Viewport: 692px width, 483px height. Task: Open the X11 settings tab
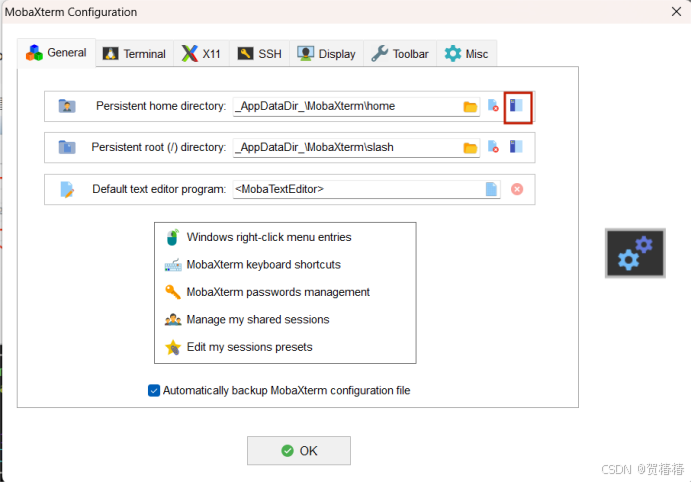(201, 54)
